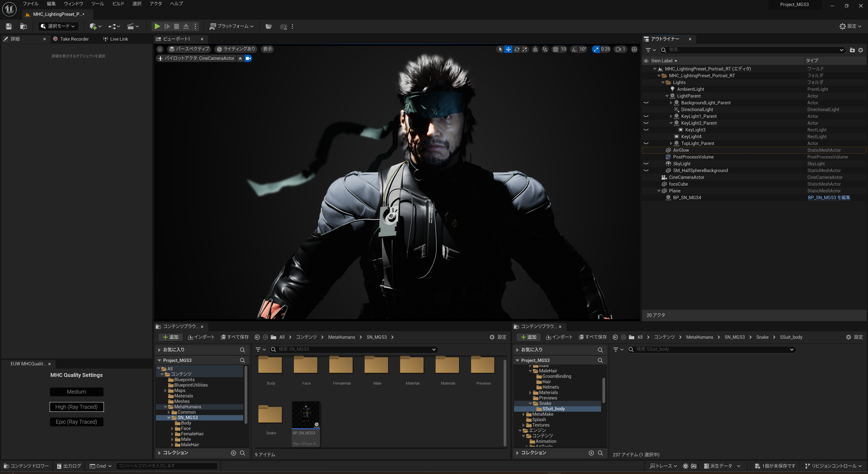Open camera speed setting showing 1
Viewport: 868px width, 474px height.
coord(620,49)
